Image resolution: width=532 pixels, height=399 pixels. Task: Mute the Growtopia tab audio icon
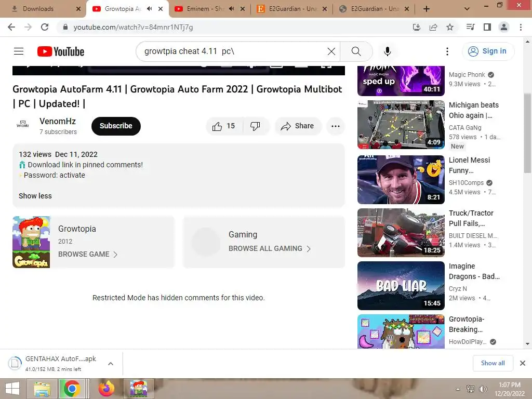click(149, 9)
